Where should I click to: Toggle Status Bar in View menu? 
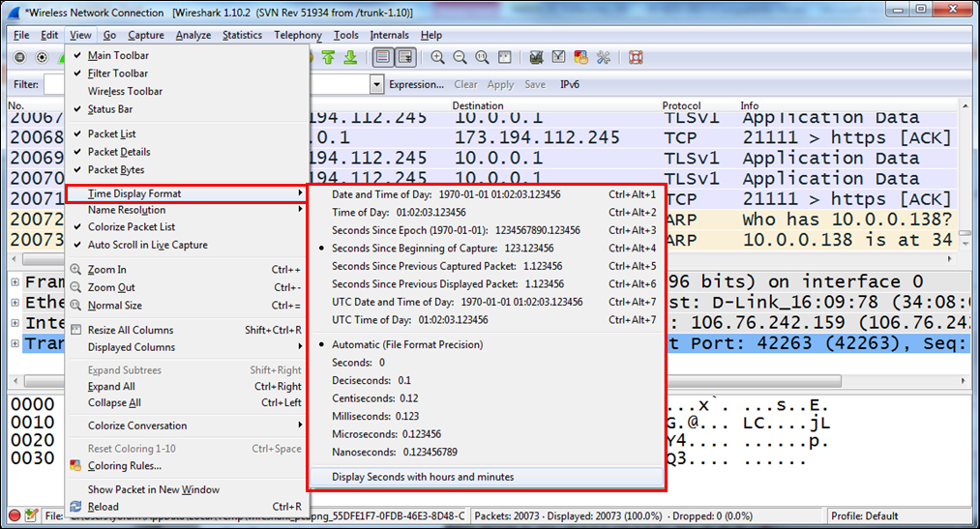pos(188,109)
